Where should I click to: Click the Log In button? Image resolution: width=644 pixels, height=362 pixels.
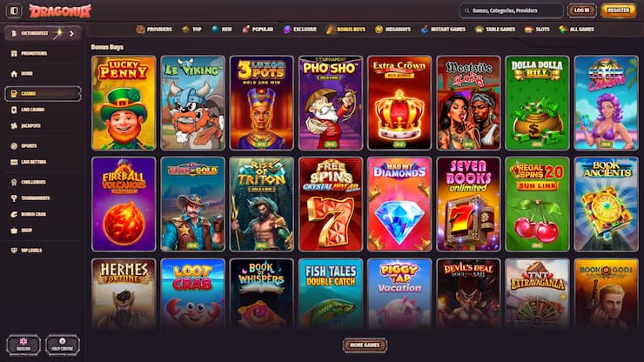[581, 10]
